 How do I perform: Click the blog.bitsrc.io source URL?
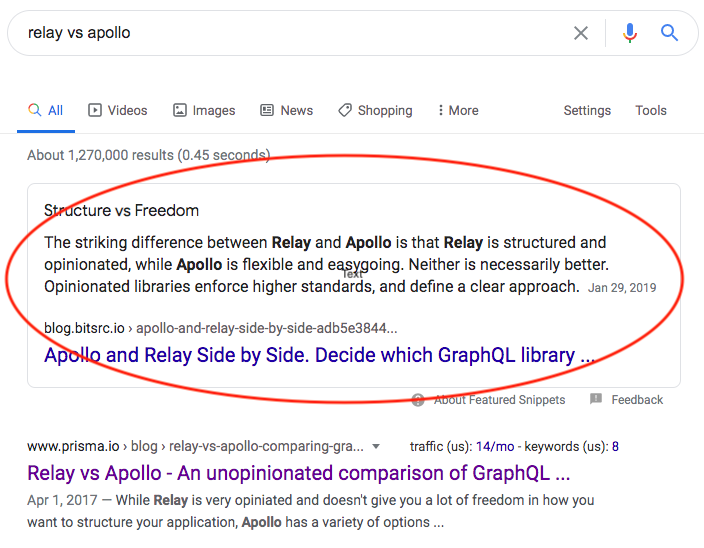coord(220,328)
